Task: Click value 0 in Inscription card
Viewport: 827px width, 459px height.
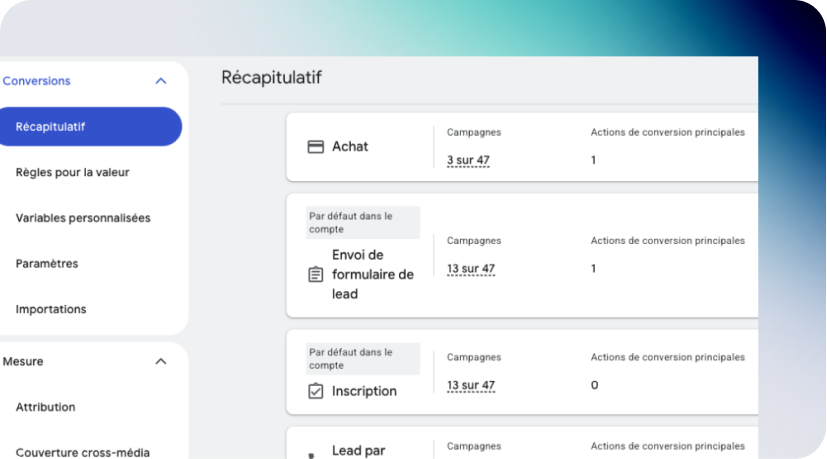Action: coord(594,386)
